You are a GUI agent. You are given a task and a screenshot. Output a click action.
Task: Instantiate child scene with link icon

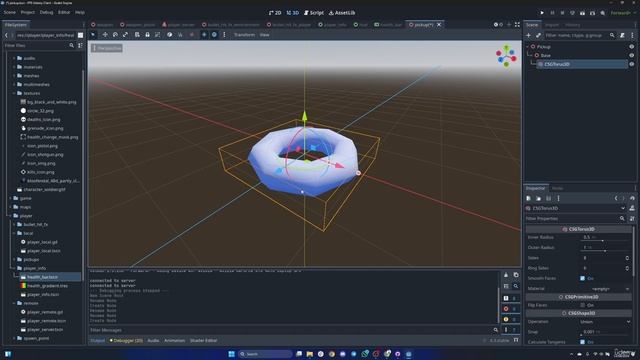[x=538, y=36]
